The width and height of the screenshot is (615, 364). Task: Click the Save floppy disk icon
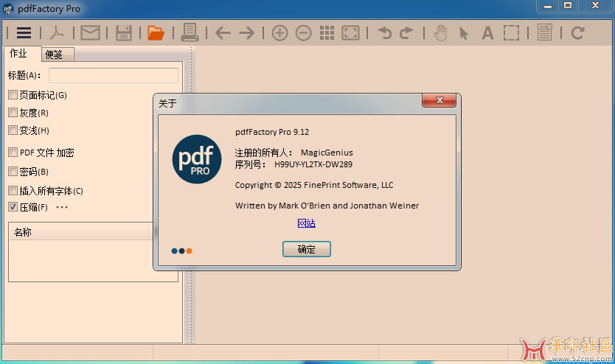pos(124,33)
